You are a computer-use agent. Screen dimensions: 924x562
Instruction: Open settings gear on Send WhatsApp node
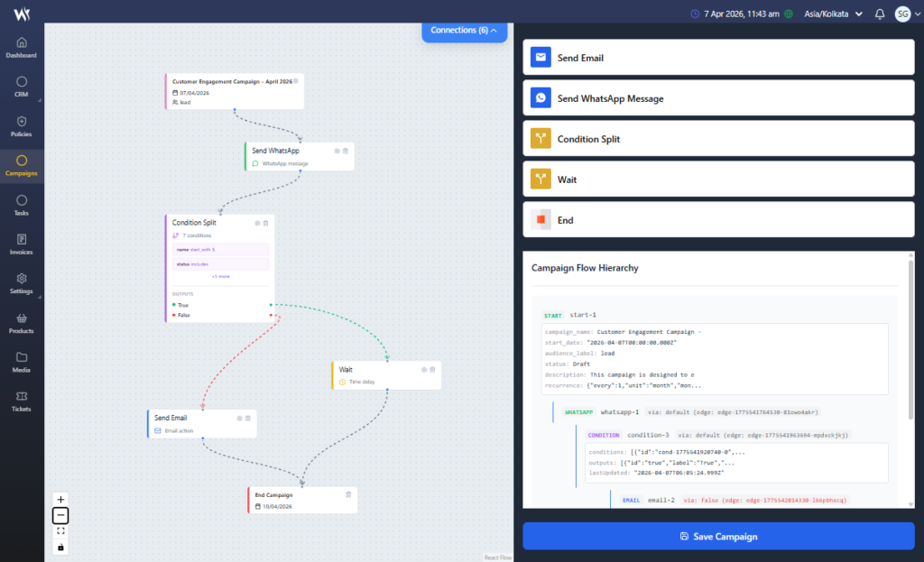tap(337, 151)
